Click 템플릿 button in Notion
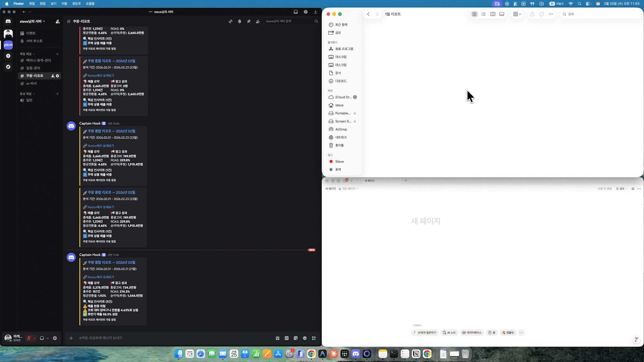 [508, 333]
